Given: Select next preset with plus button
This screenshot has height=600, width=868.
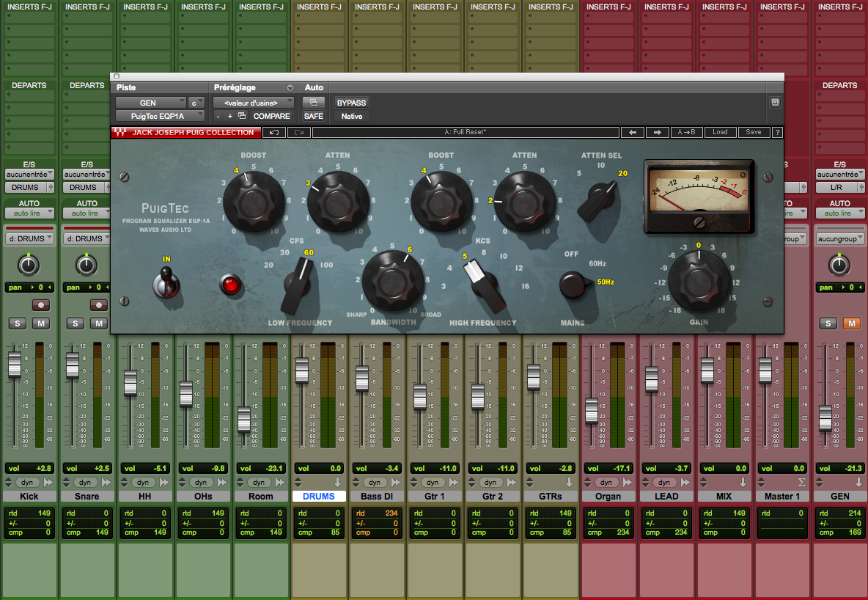Looking at the screenshot, I should pyautogui.click(x=229, y=117).
